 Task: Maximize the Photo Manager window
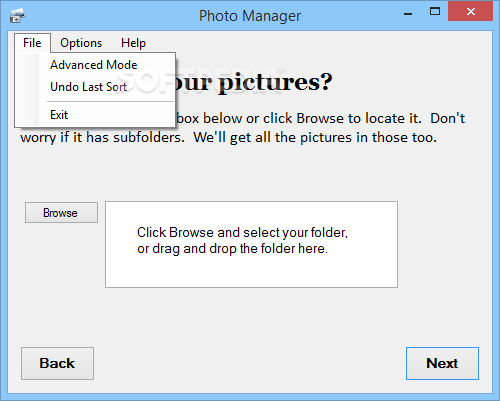(x=435, y=12)
